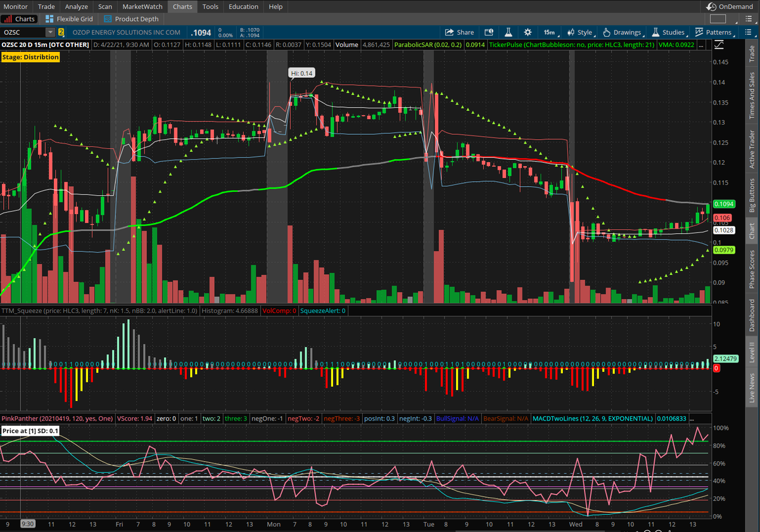Click the yellow symbol link number 2
Screen dimensions: 760x532
[x=61, y=32]
